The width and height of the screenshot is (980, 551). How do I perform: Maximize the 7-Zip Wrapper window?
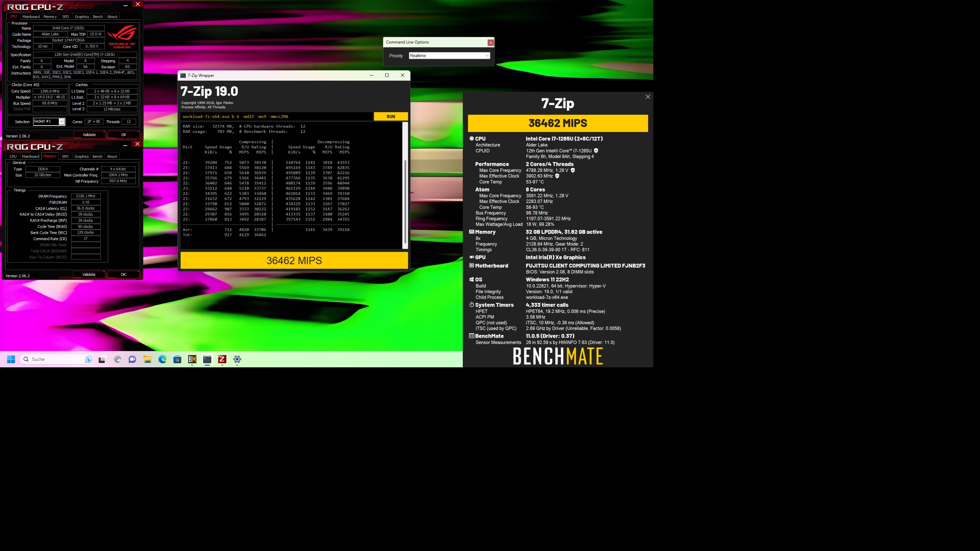[x=387, y=75]
